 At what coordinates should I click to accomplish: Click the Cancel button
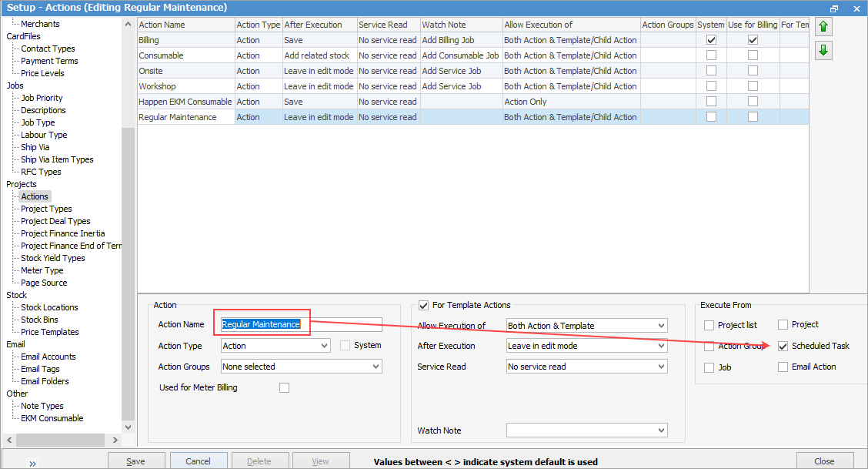pos(198,461)
